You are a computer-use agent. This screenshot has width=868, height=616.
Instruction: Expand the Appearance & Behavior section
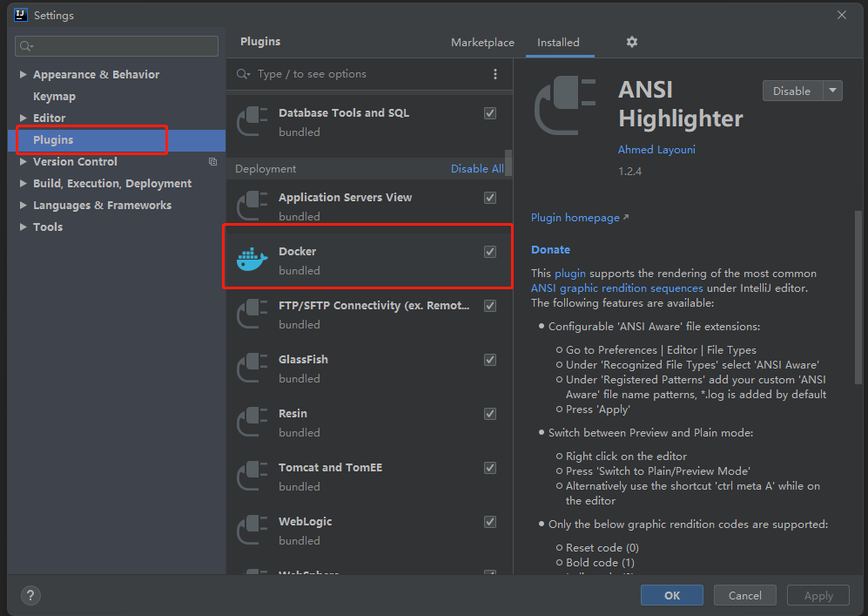(x=24, y=75)
